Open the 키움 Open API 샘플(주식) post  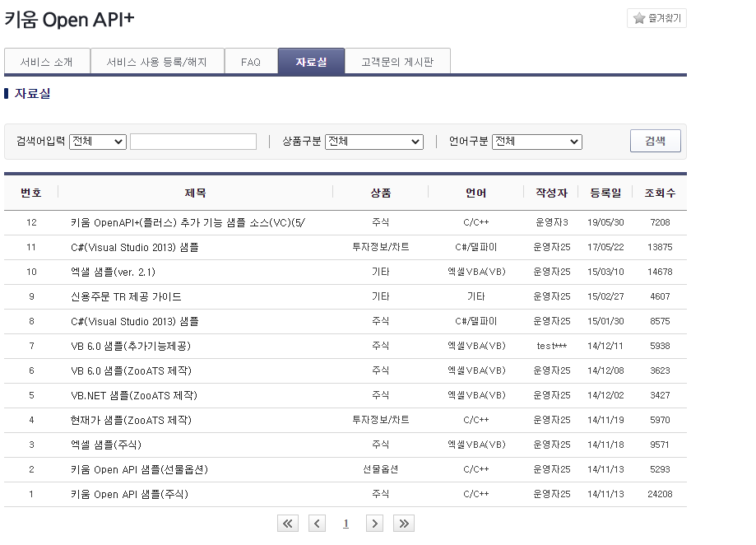click(x=129, y=494)
